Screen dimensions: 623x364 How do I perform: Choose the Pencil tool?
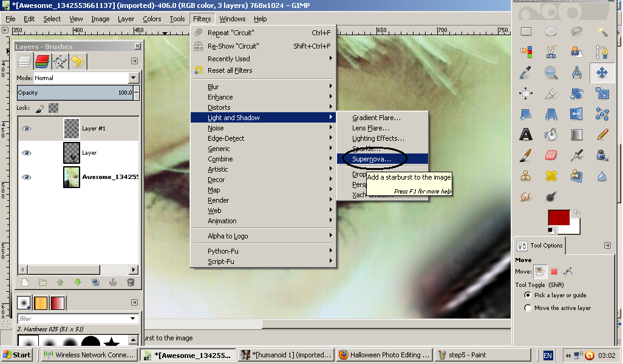(602, 135)
